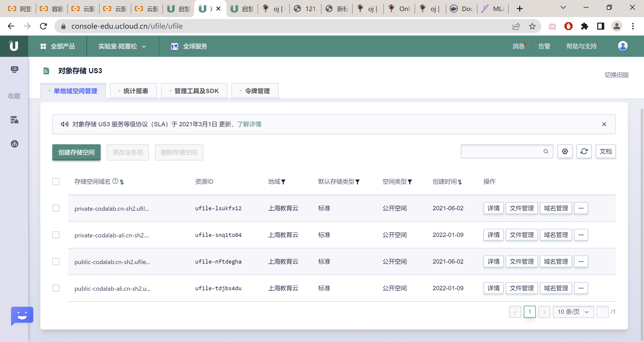The height and width of the screenshot is (342, 644).
Task: Filter by space type column
Action: coord(410,182)
